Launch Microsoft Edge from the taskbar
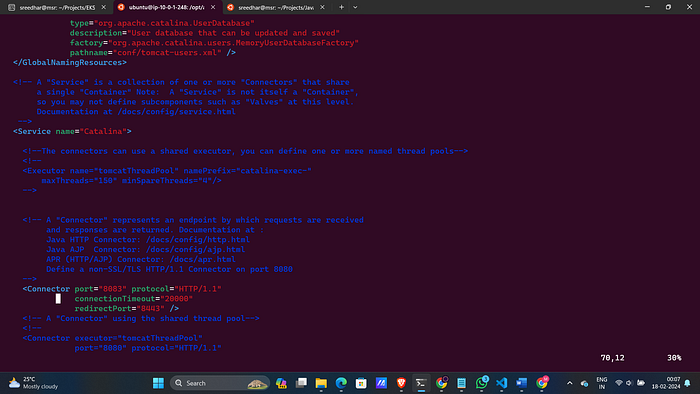The width and height of the screenshot is (700, 394). [x=341, y=383]
